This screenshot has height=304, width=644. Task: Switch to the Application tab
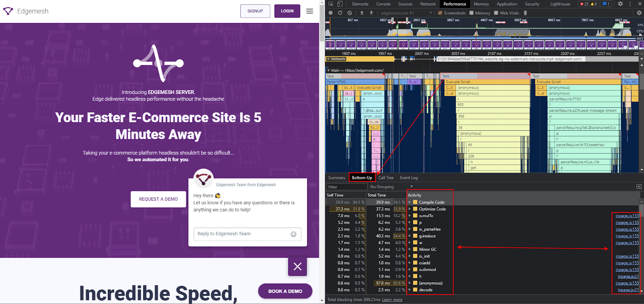point(507,4)
